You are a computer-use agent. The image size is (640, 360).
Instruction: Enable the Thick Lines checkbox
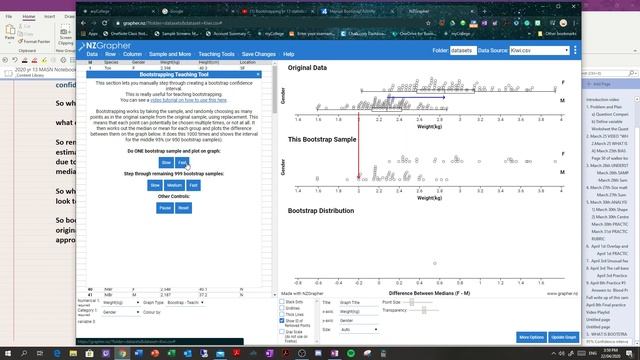[282, 314]
